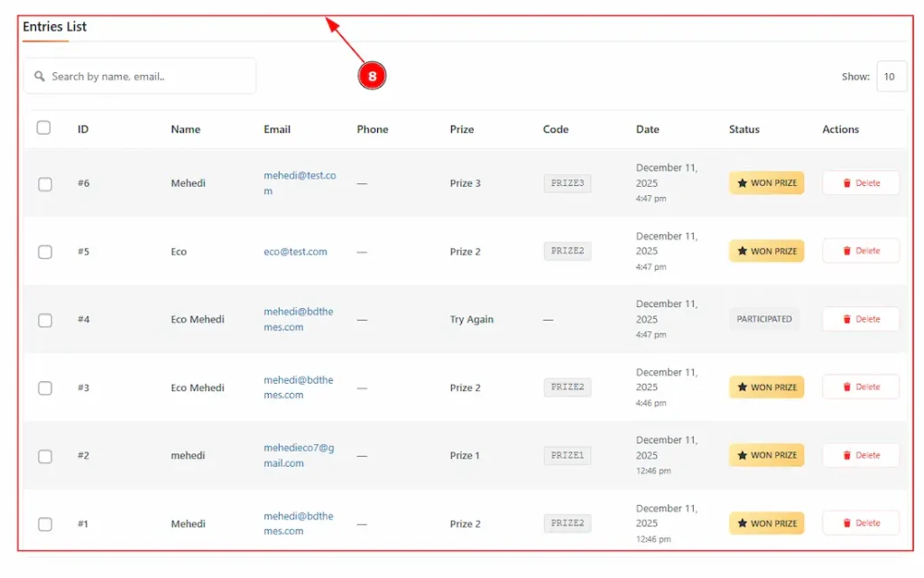924x578 pixels.
Task: Open the eco@test.com email link
Action: click(295, 252)
